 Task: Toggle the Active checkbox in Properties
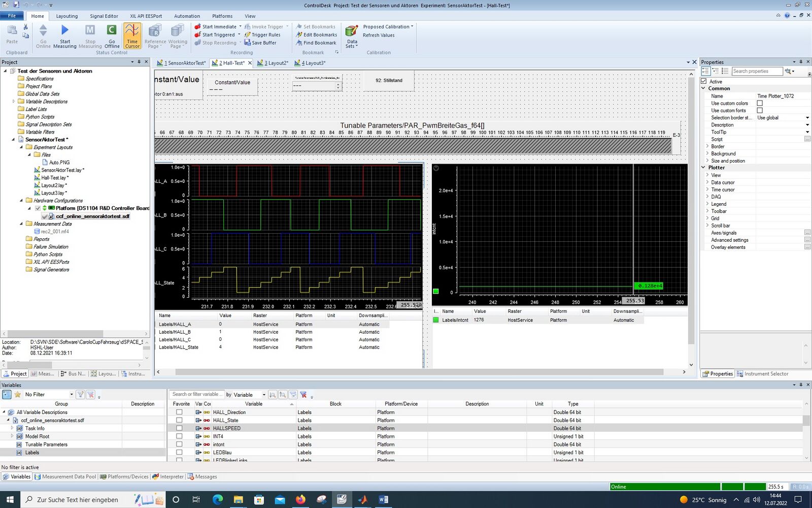tap(704, 81)
